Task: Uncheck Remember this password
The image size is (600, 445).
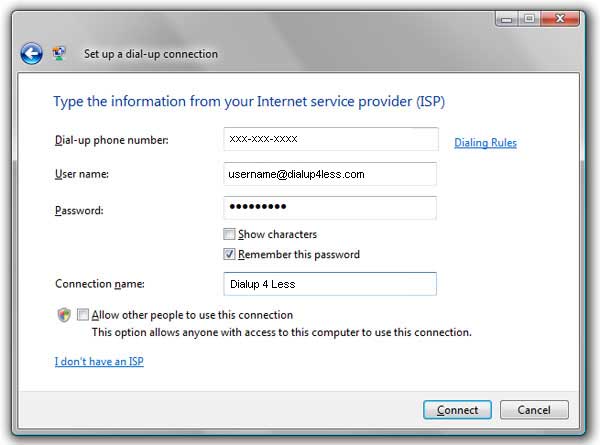Action: pos(229,254)
